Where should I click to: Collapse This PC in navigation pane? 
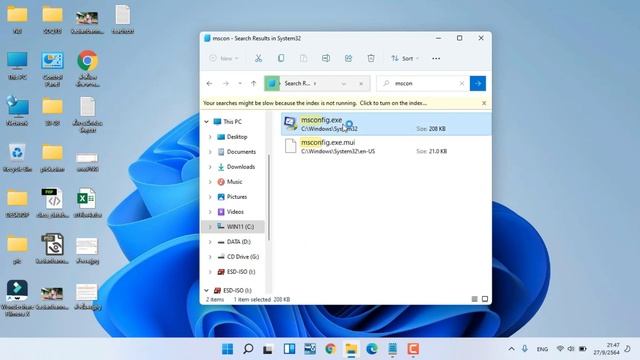point(207,122)
